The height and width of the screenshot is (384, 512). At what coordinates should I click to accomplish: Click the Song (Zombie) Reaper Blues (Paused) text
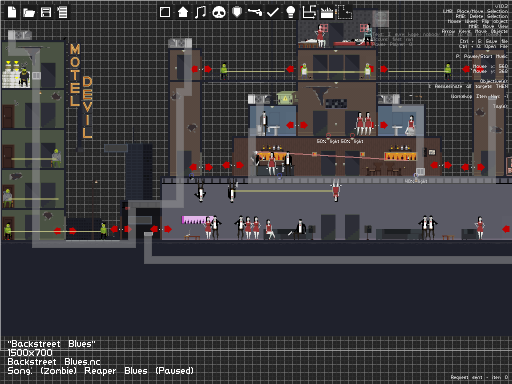[100, 371]
